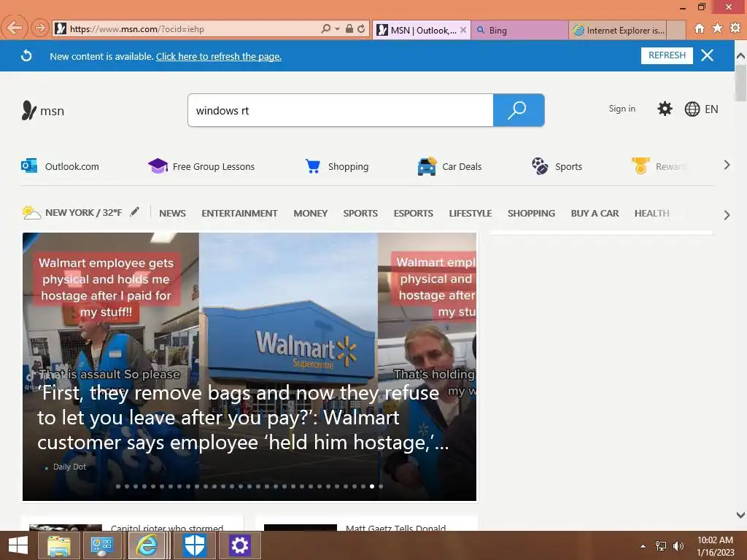Image resolution: width=747 pixels, height=560 pixels.
Task: Open the Sports shortcut icon
Action: [x=557, y=166]
